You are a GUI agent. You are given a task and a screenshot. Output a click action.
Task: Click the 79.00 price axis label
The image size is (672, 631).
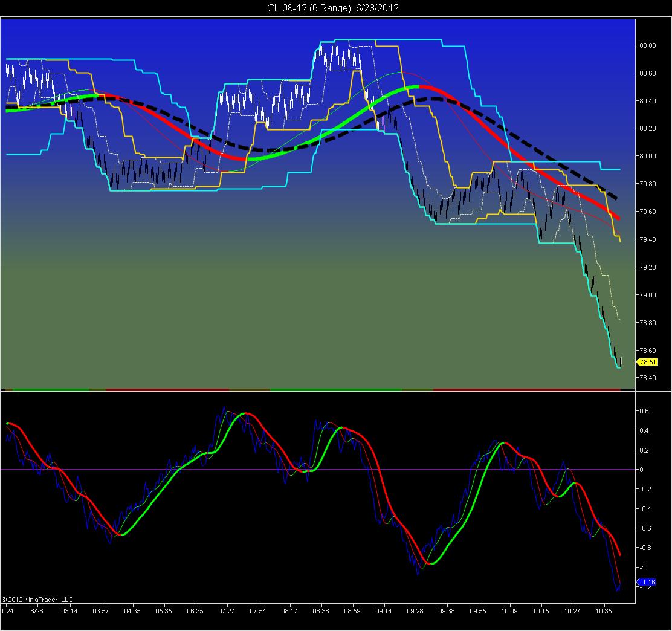648,295
